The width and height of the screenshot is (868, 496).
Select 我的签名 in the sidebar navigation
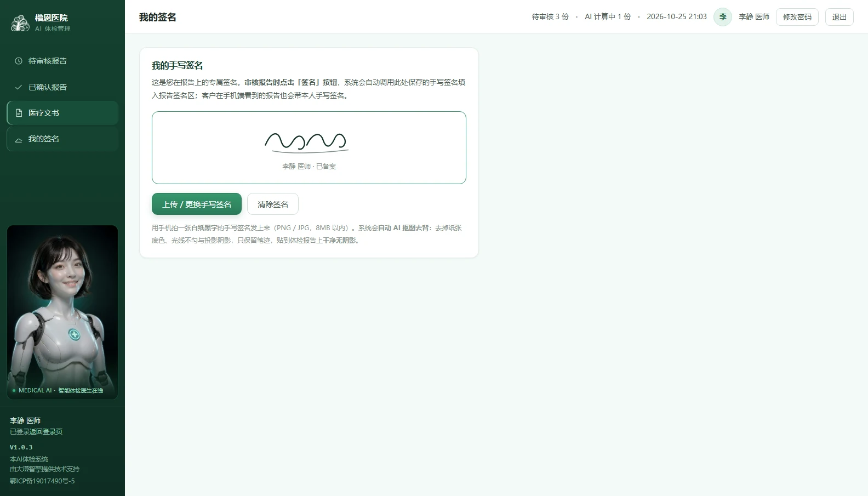coord(62,139)
